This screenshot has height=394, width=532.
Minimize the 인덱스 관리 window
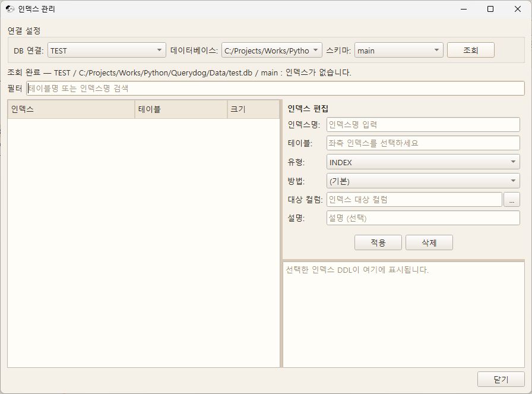(464, 9)
